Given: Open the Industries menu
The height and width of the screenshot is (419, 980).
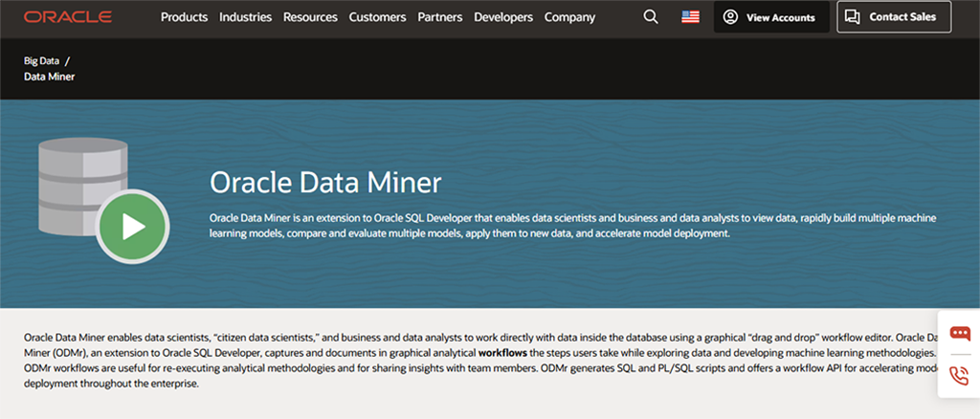Looking at the screenshot, I should 246,17.
